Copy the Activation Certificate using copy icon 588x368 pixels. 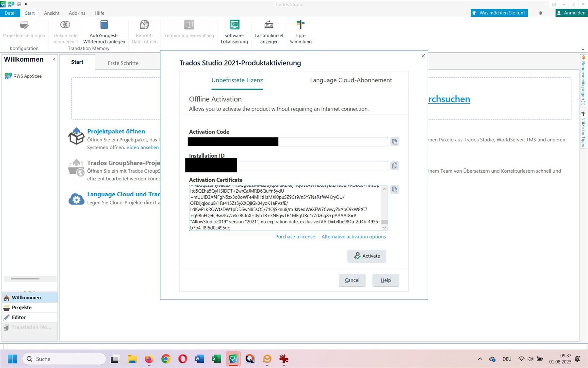[394, 189]
